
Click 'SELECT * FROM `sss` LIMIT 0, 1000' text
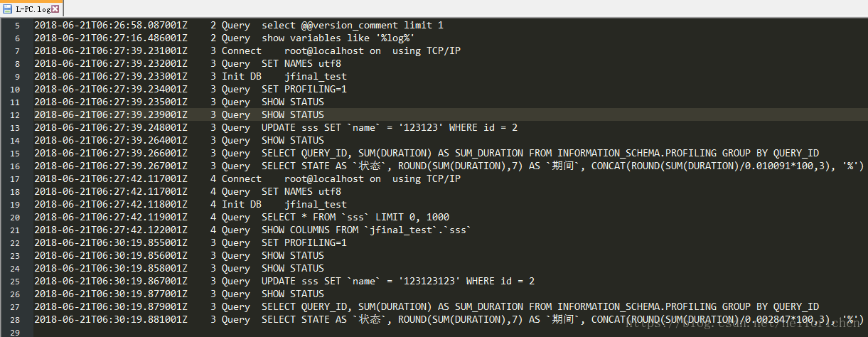point(355,217)
